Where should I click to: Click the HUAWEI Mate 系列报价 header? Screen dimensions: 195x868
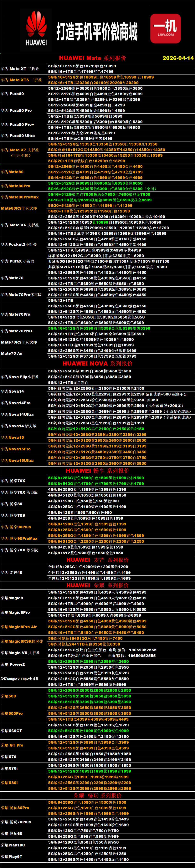coord(92,58)
